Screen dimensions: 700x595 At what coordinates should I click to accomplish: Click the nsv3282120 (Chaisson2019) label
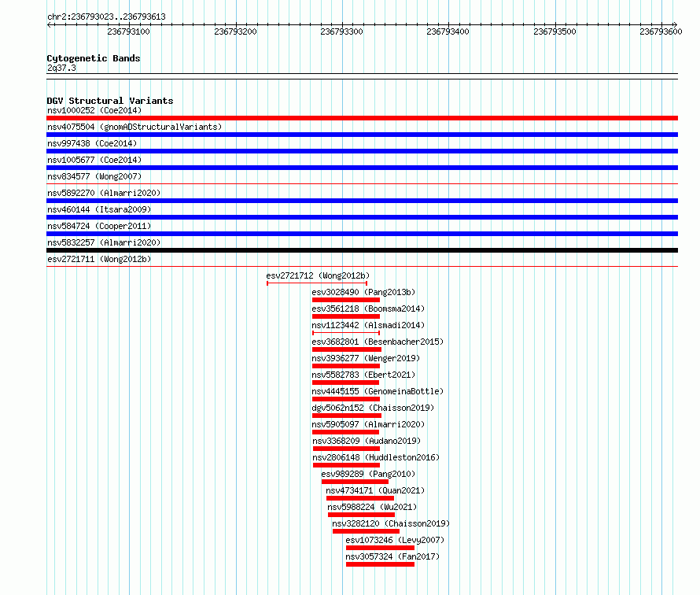(x=391, y=523)
